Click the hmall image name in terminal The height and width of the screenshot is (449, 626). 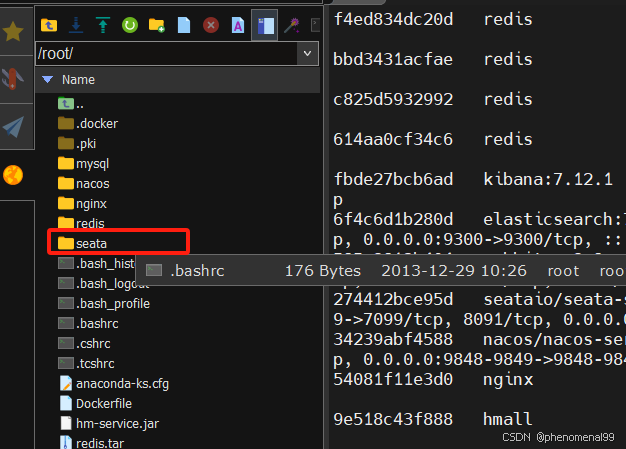tap(508, 419)
